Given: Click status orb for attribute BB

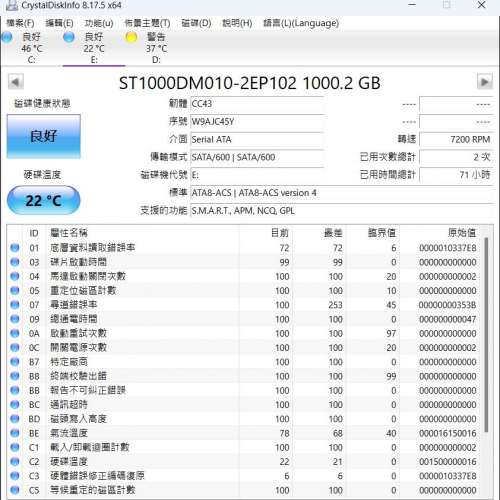Looking at the screenshot, I should point(15,390).
